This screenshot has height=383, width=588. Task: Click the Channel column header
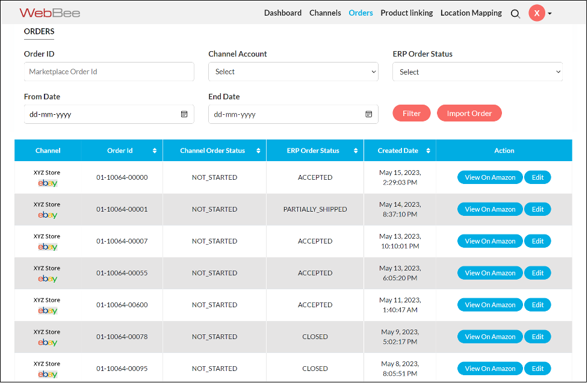click(48, 151)
